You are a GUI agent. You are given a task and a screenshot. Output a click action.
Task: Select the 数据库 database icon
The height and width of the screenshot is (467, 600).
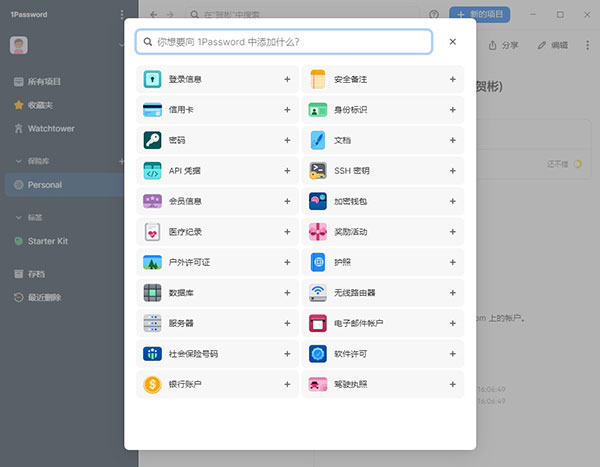pyautogui.click(x=152, y=293)
